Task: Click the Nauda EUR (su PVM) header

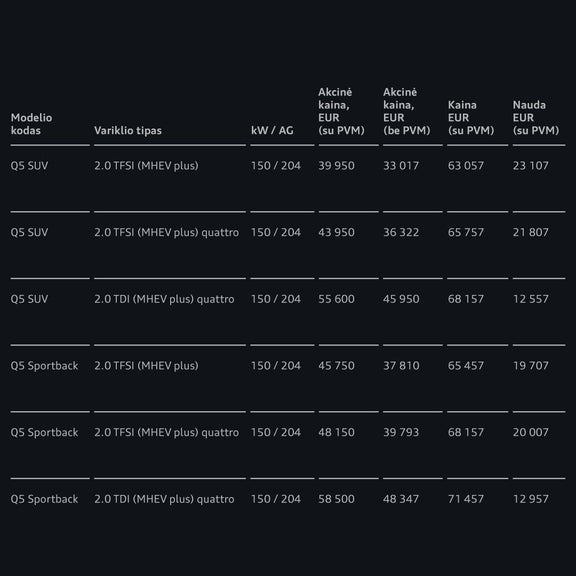Action: coord(536,118)
